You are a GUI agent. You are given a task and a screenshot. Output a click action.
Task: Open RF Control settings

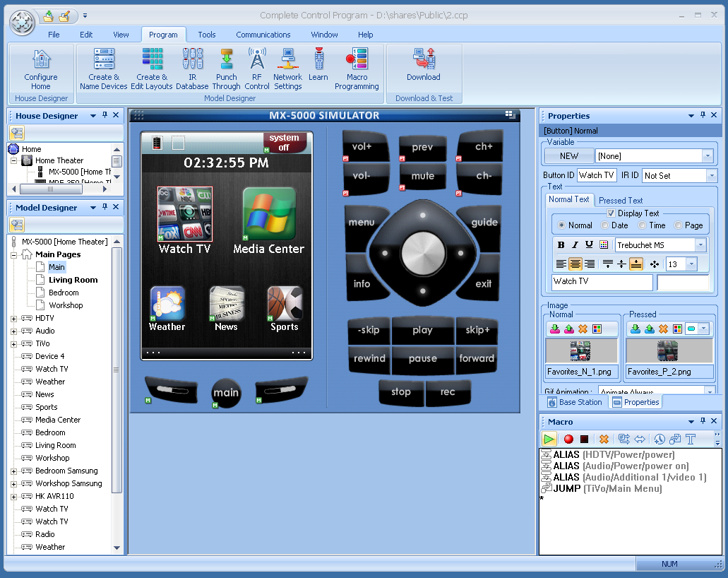tap(257, 69)
